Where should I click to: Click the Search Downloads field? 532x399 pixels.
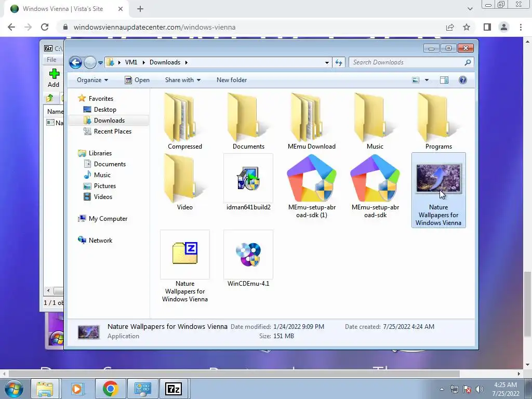click(x=406, y=62)
